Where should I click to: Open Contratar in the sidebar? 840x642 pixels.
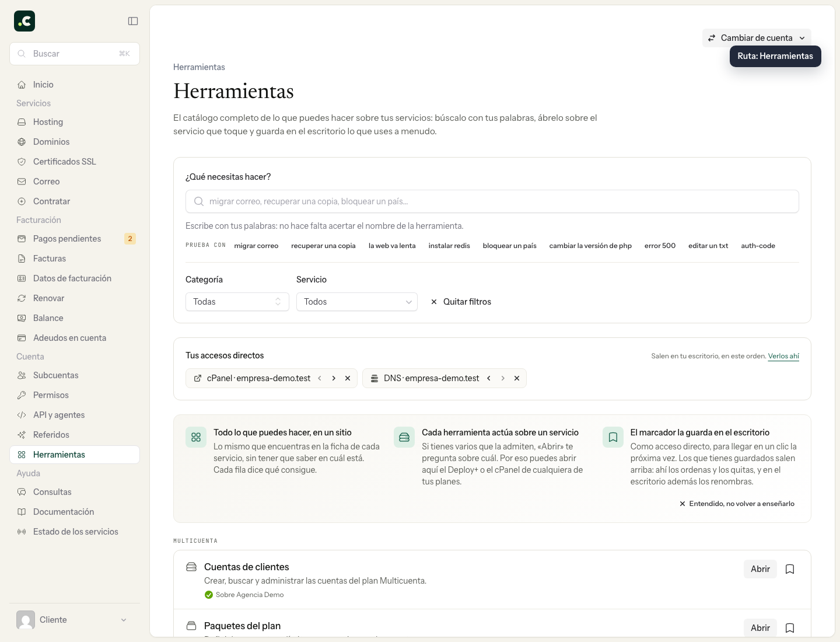tap(75, 201)
